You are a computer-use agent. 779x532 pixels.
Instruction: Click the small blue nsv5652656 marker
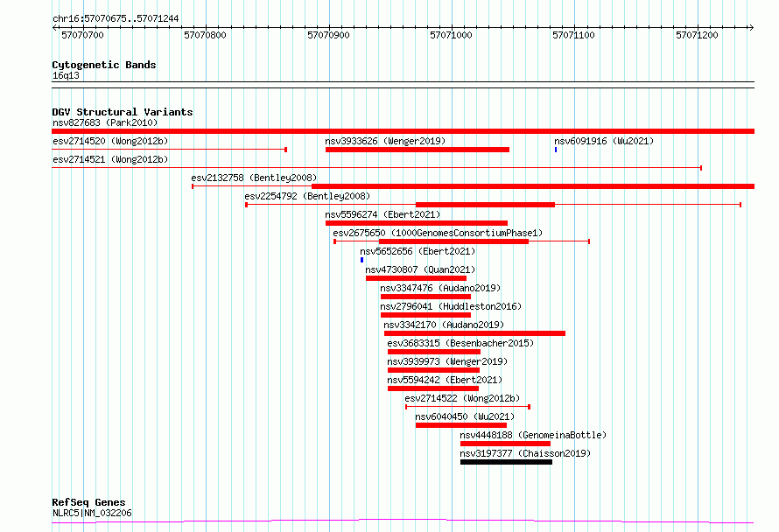(361, 260)
